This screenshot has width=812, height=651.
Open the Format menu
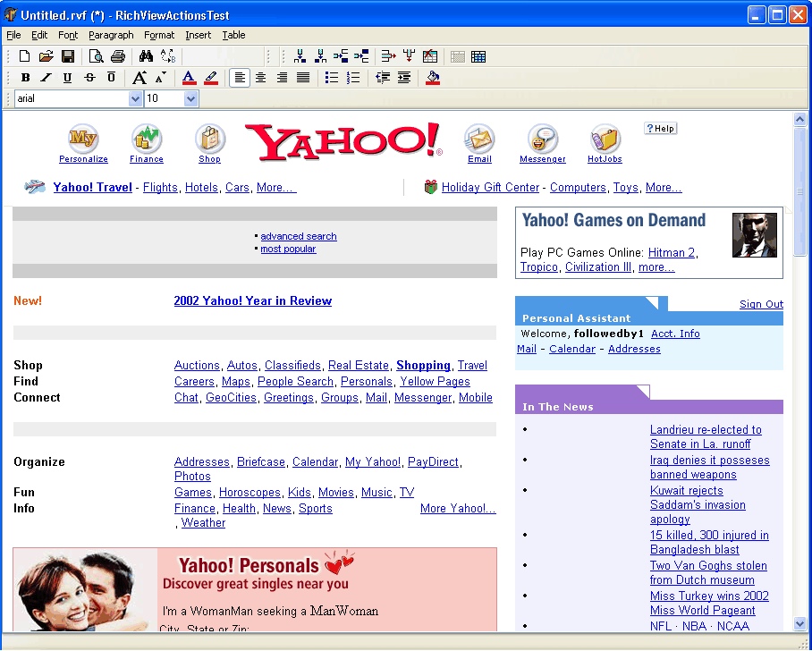159,35
